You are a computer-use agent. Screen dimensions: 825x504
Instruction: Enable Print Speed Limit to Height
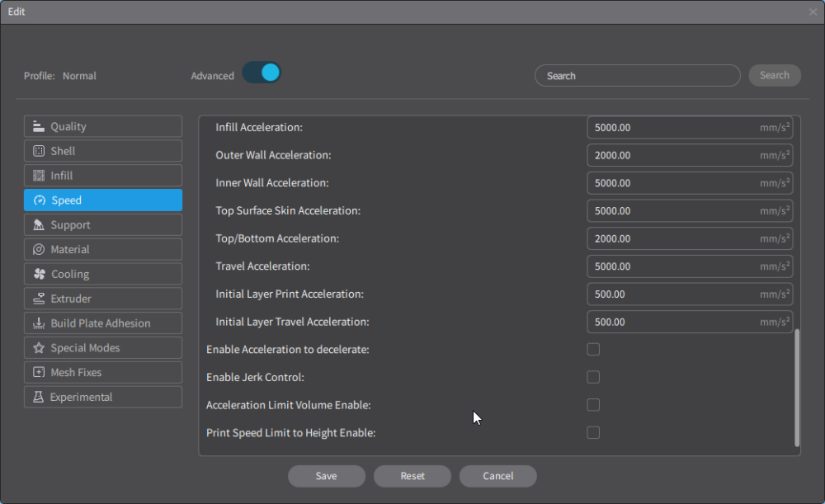point(593,432)
